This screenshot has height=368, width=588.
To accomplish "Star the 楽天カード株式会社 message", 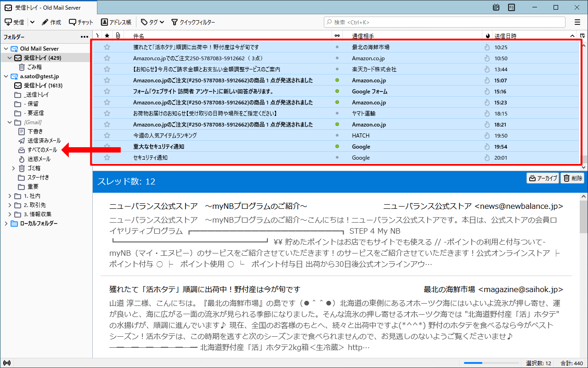I will click(x=107, y=69).
